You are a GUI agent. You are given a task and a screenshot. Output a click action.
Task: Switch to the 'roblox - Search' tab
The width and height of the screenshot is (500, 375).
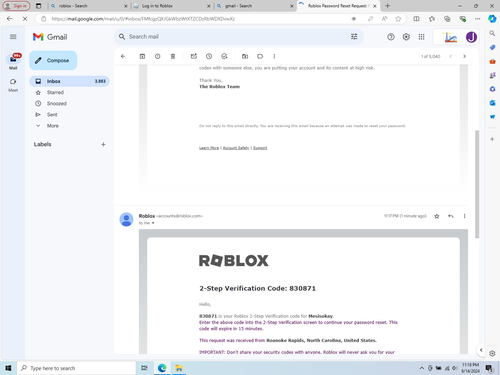(88, 6)
